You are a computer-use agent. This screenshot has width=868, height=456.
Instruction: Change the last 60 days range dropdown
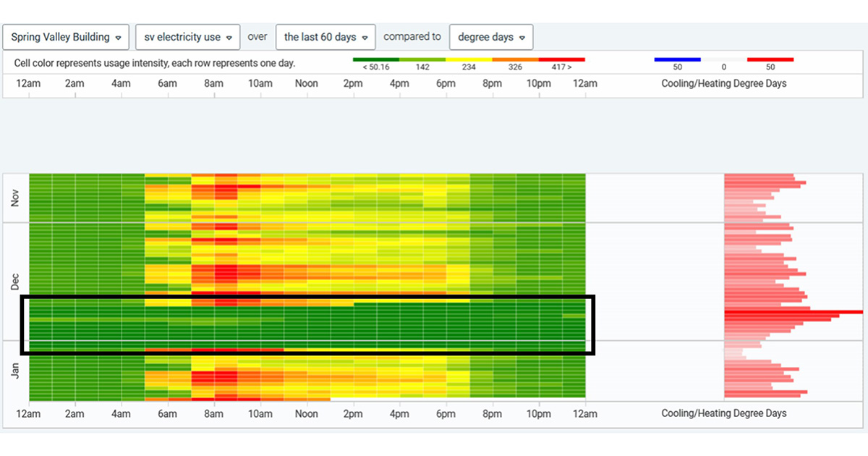pyautogui.click(x=325, y=37)
